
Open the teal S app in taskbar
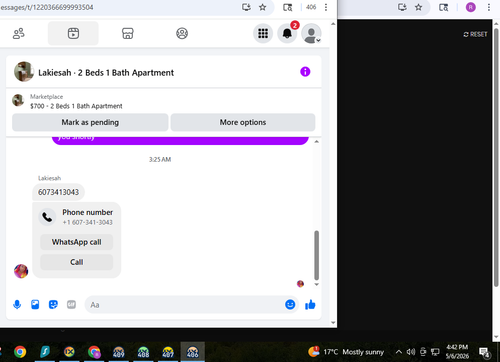coord(45,352)
